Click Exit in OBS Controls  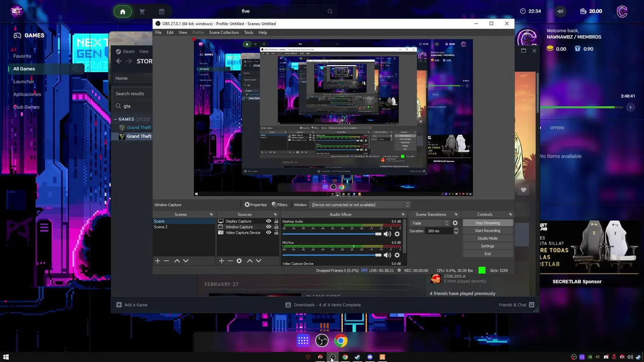tap(488, 254)
